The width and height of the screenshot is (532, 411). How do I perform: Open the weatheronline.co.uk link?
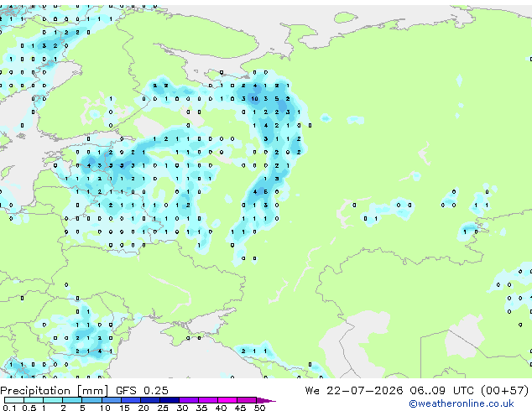[462, 403]
